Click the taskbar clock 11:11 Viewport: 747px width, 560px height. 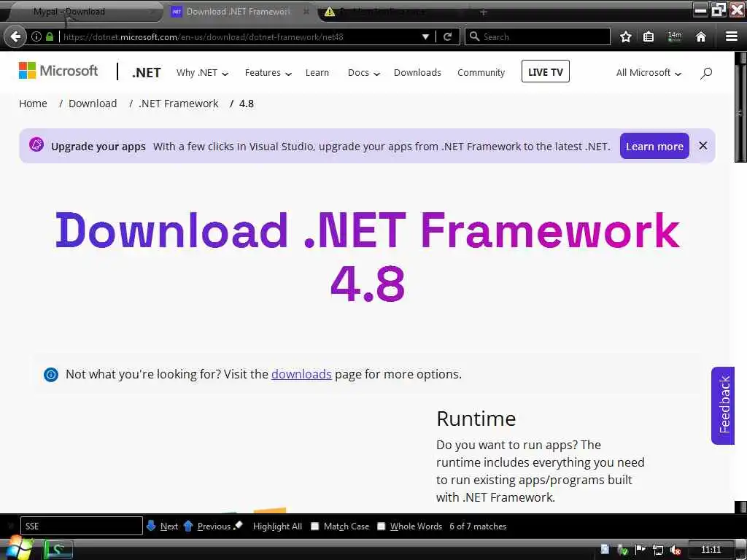pyautogui.click(x=711, y=550)
